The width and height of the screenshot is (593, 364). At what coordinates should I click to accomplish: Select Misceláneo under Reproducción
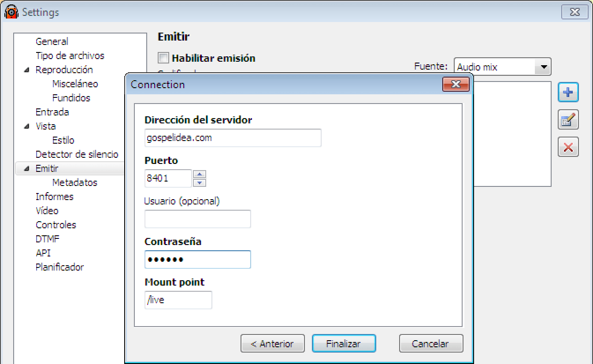point(75,84)
